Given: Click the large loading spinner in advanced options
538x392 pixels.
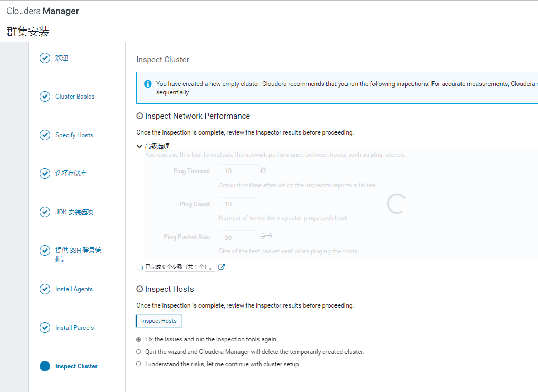Looking at the screenshot, I should [397, 204].
